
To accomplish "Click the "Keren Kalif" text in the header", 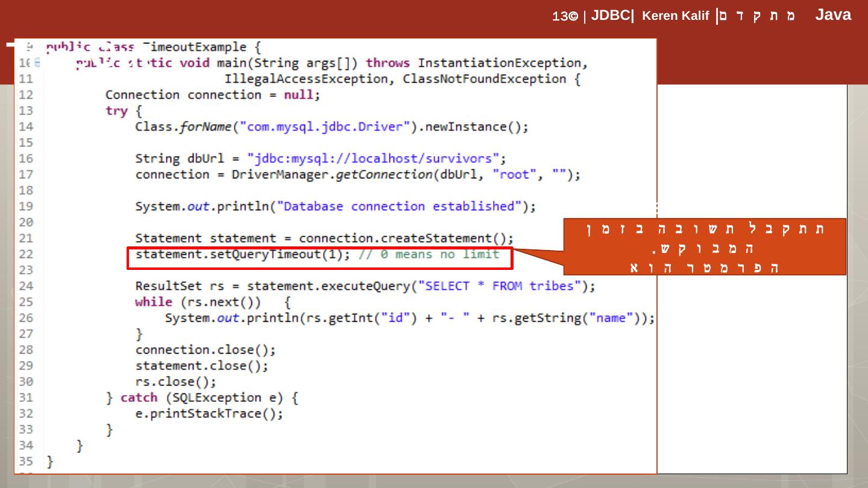I will (x=675, y=16).
